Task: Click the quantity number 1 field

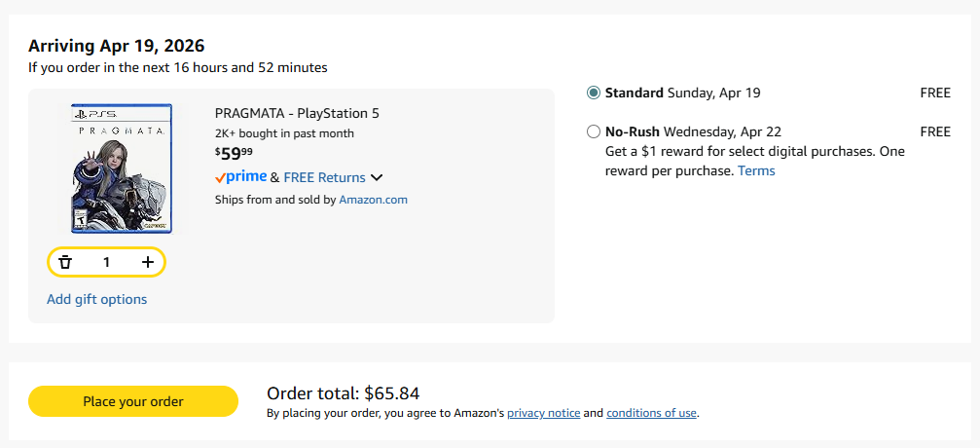Action: (107, 262)
